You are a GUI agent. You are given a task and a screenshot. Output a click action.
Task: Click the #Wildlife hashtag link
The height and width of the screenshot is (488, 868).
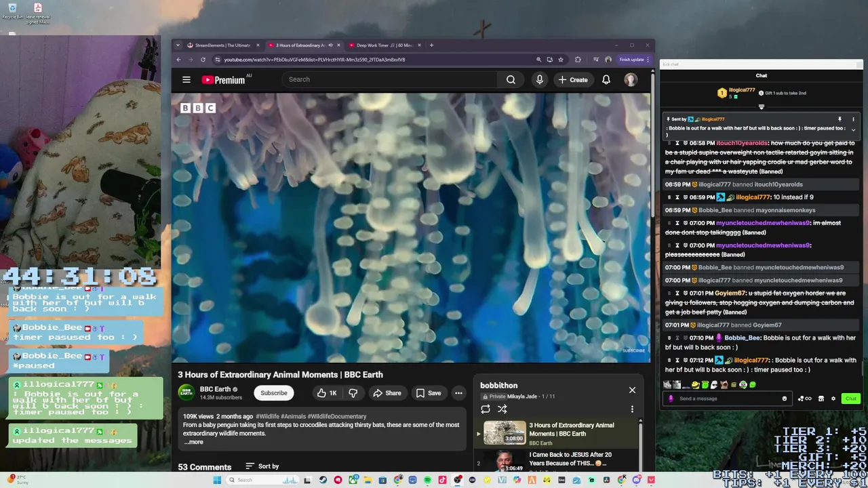click(267, 416)
